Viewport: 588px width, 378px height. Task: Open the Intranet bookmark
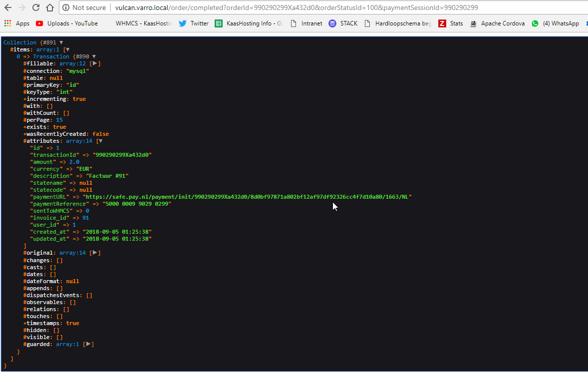(306, 23)
